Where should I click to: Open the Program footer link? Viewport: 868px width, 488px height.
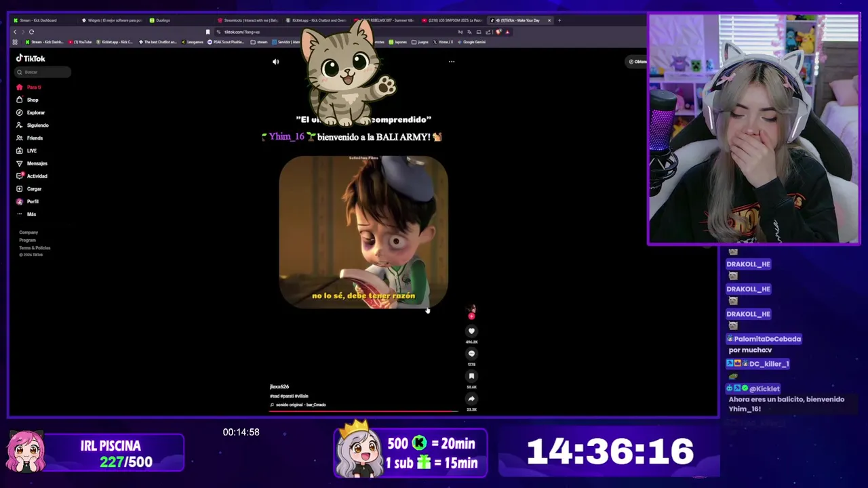27,240
